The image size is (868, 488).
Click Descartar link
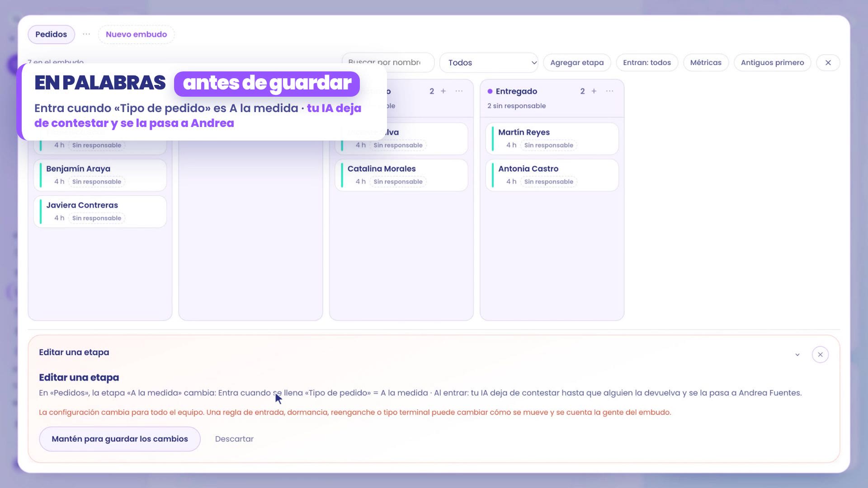coord(234,439)
